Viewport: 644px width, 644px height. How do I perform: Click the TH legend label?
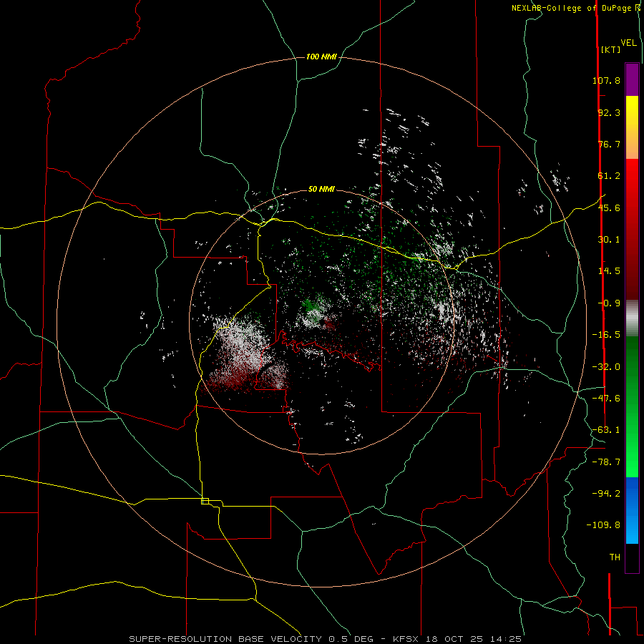pyautogui.click(x=615, y=557)
